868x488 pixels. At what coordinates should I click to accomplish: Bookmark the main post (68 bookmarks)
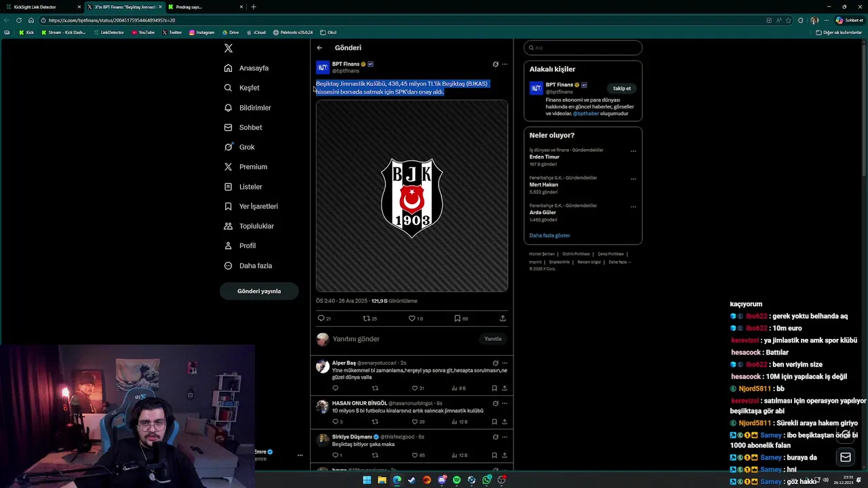coord(461,318)
